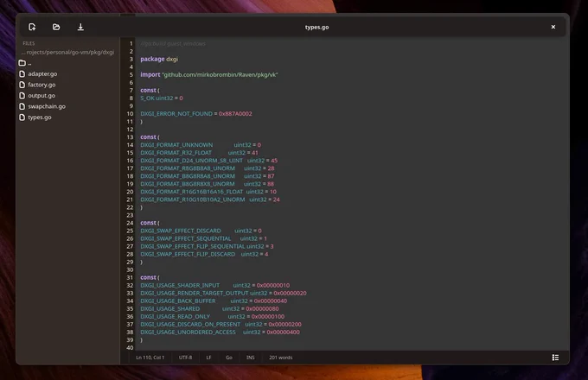Click types.go file icon in sidebar
This screenshot has width=588, height=380.
(22, 117)
